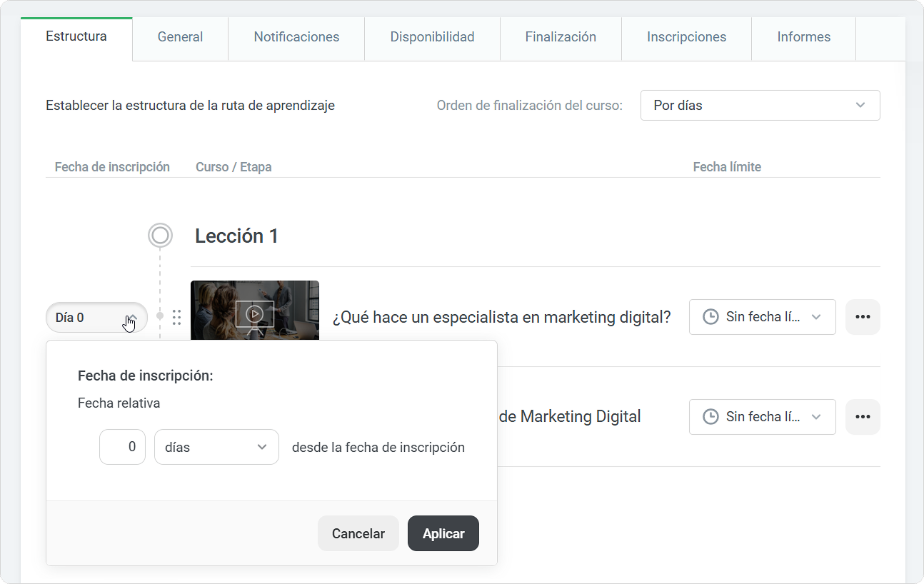
Task: Select the Finalización tab
Action: click(x=561, y=37)
